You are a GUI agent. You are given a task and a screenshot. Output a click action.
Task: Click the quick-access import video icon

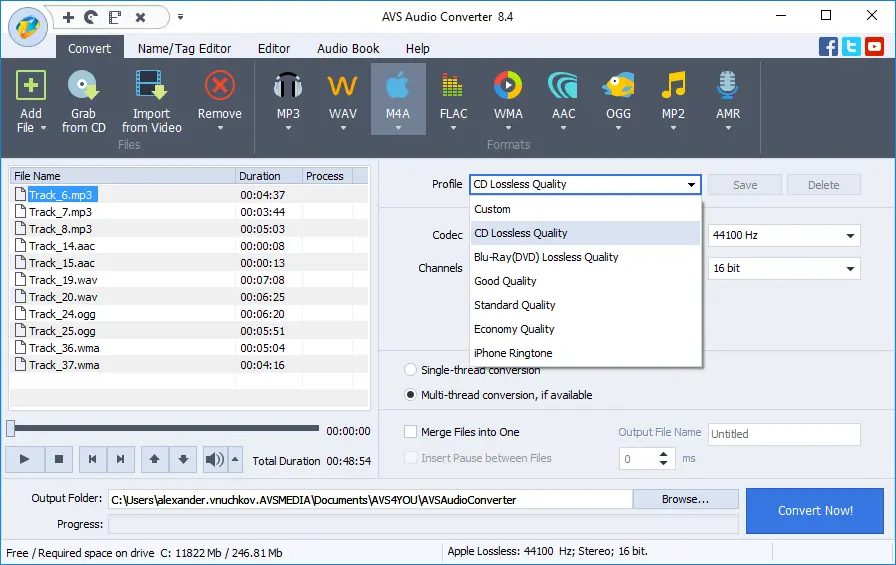click(115, 17)
